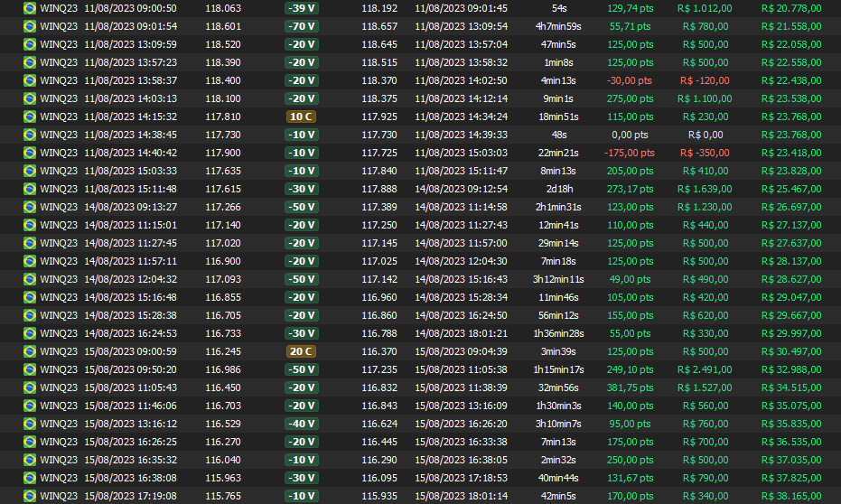Click the flag icon beside entry 11/08/2023 14:15:32
This screenshot has width=841, height=504.
[30, 117]
